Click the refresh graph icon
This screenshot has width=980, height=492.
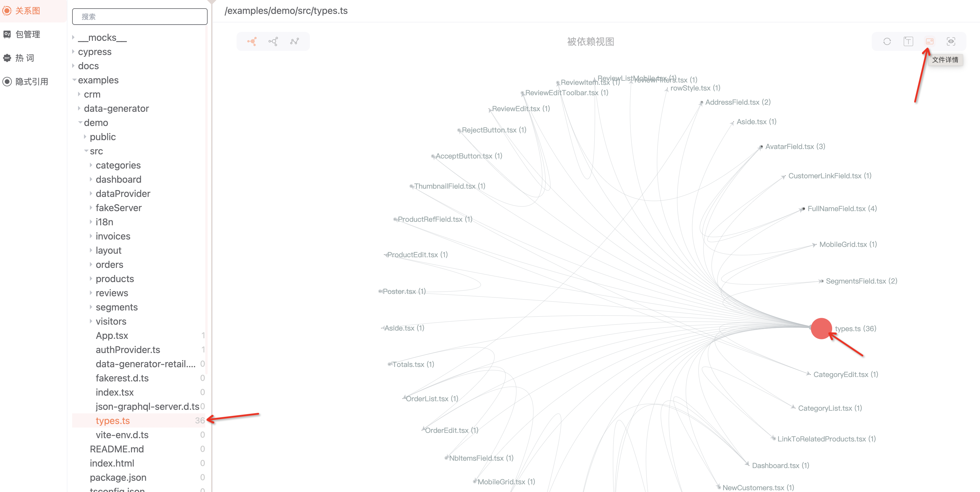pos(887,41)
